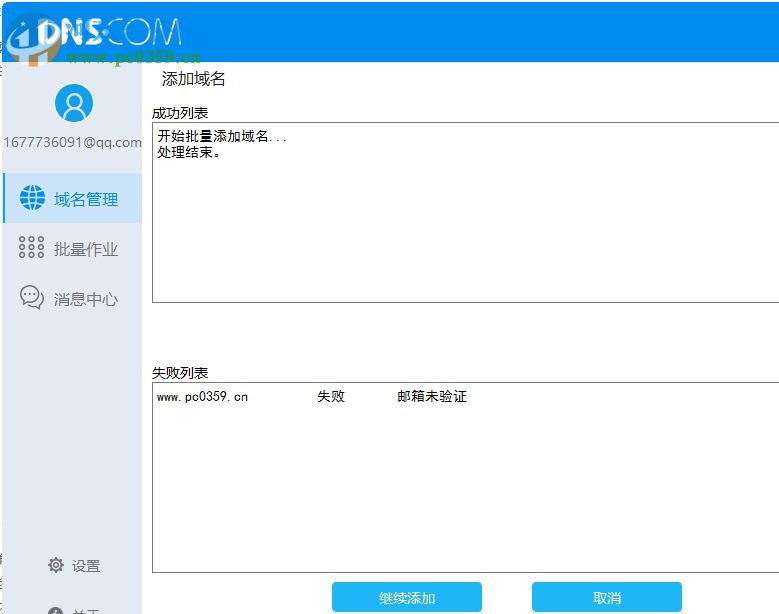Viewport: 779px width, 614px height.
Task: Click the 添加域名 page title
Action: click(193, 78)
